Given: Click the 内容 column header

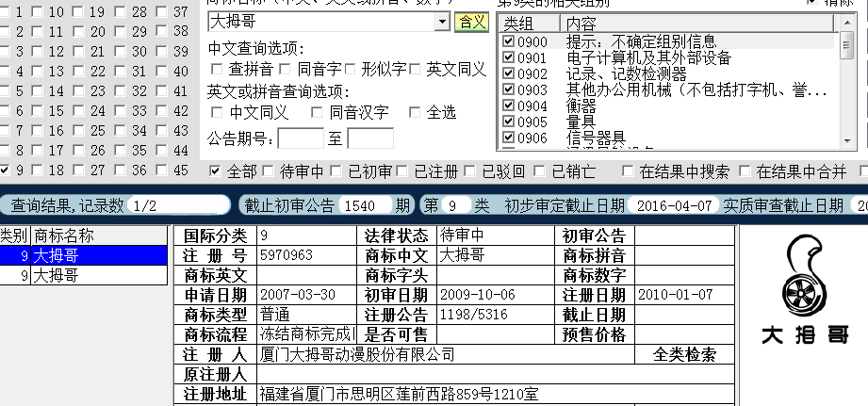Looking at the screenshot, I should [x=697, y=24].
